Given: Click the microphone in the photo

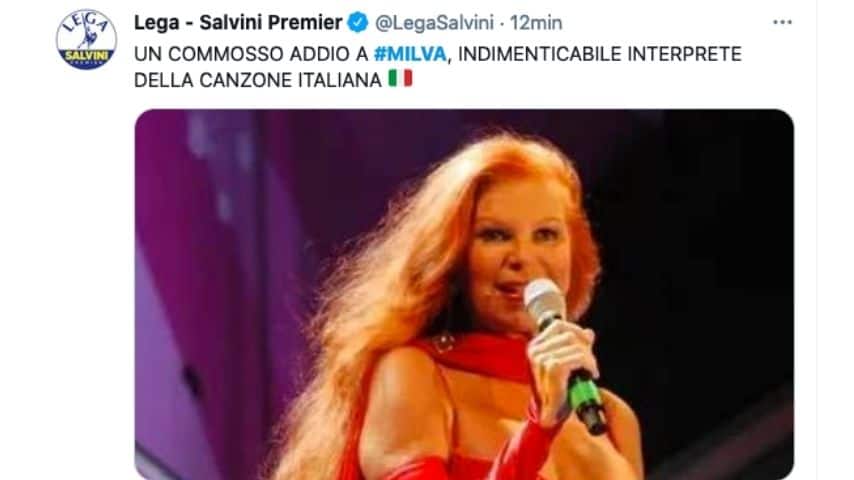Looking at the screenshot, I should tap(564, 354).
